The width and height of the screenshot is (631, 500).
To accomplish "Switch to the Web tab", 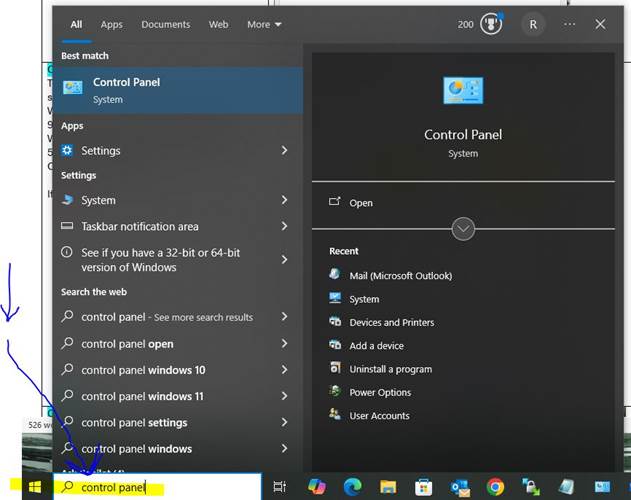I will [x=218, y=25].
